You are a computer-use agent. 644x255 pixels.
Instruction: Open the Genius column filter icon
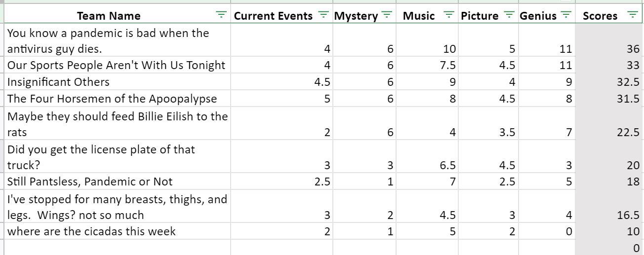(x=567, y=15)
